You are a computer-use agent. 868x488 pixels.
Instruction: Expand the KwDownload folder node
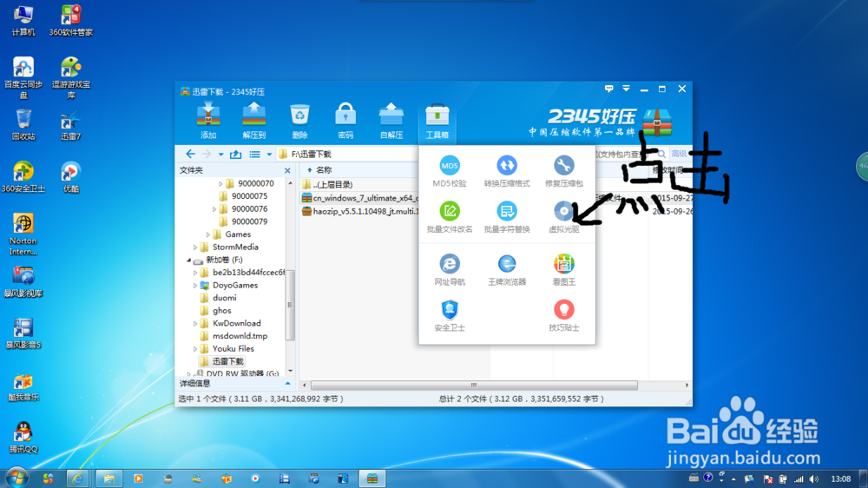(x=195, y=324)
